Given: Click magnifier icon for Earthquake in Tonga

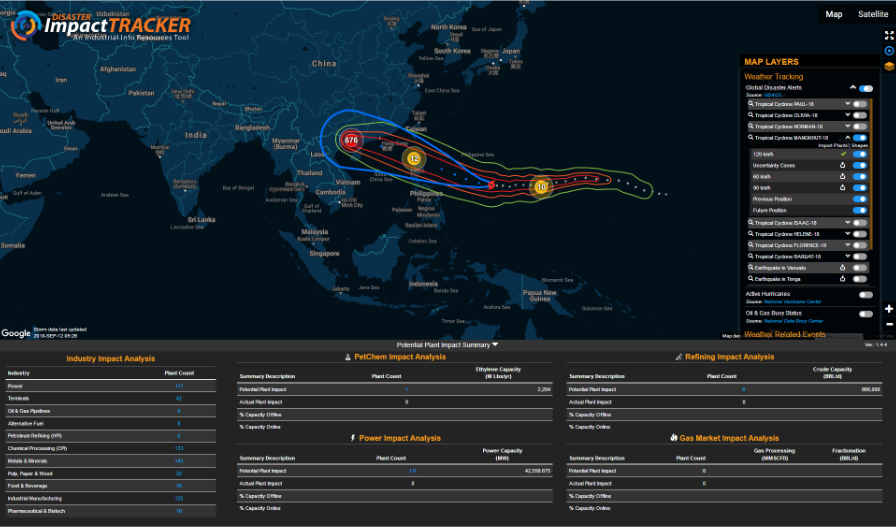Looking at the screenshot, I should [x=751, y=278].
